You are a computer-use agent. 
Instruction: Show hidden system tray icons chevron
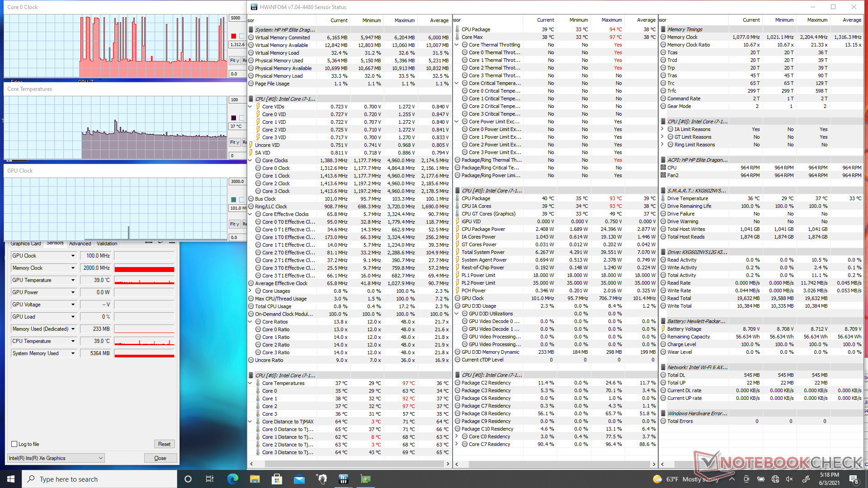[x=732, y=479]
